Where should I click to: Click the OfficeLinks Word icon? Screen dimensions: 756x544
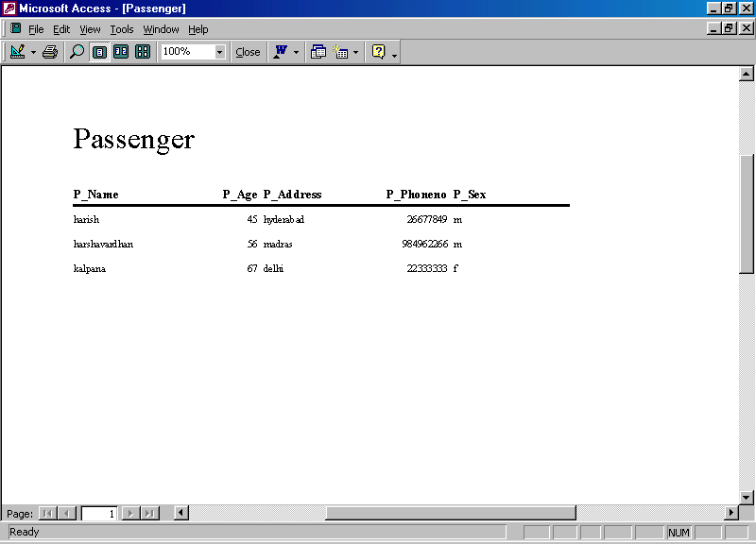[281, 52]
